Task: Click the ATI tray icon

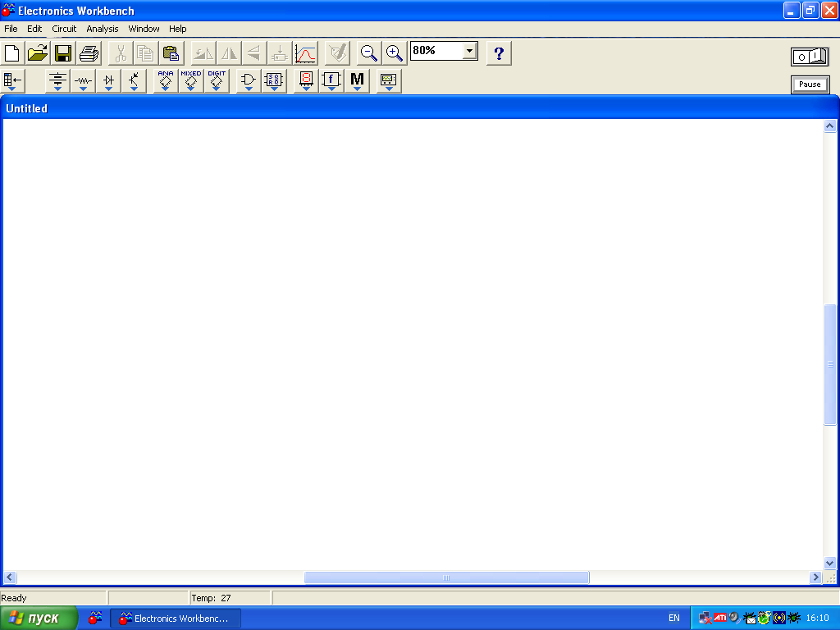Action: (720, 618)
